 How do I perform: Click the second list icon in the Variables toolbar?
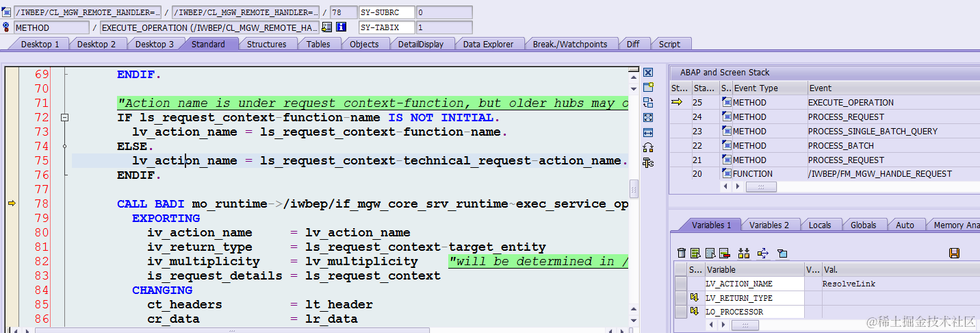[x=710, y=254]
